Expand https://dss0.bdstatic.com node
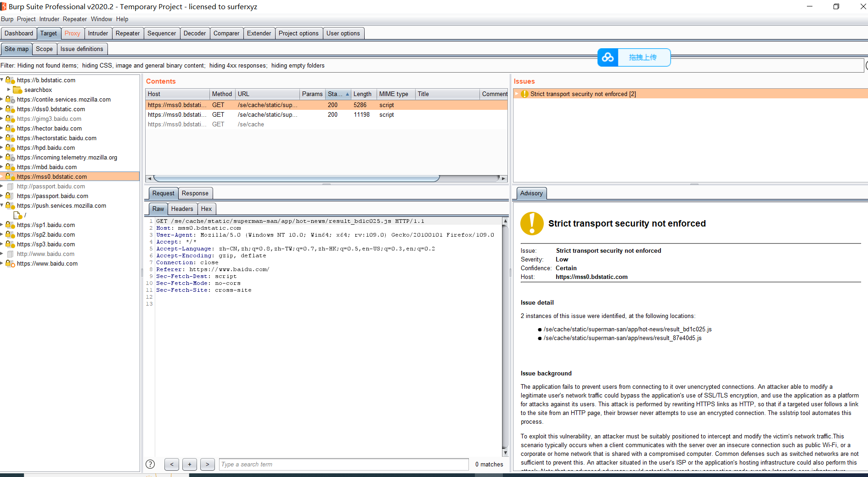Screen dimensions: 868x477 tap(2, 109)
